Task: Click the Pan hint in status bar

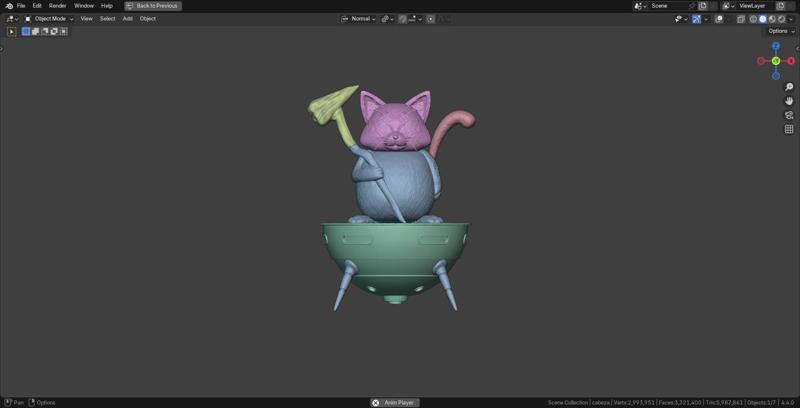Action: pos(14,403)
